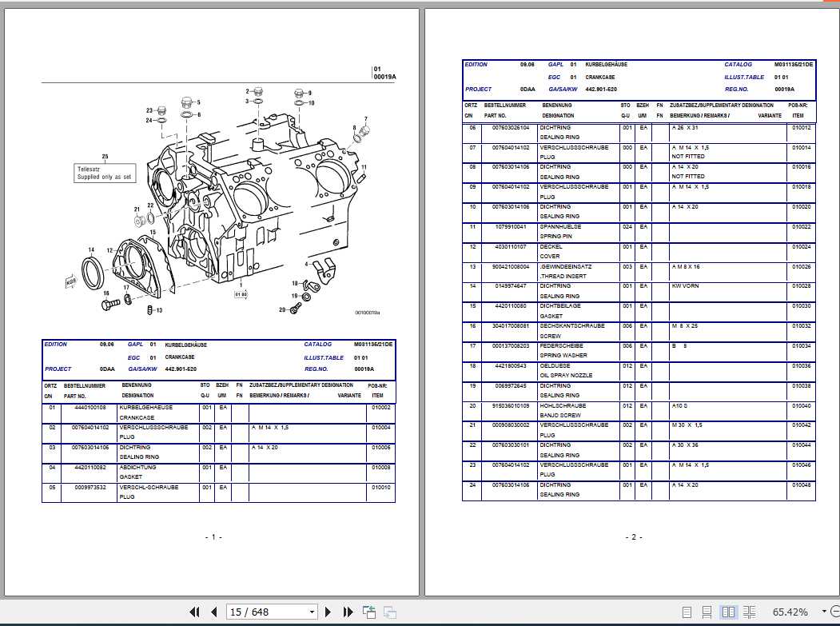The width and height of the screenshot is (840, 626).
Task: Go to the previous page
Action: [214, 611]
